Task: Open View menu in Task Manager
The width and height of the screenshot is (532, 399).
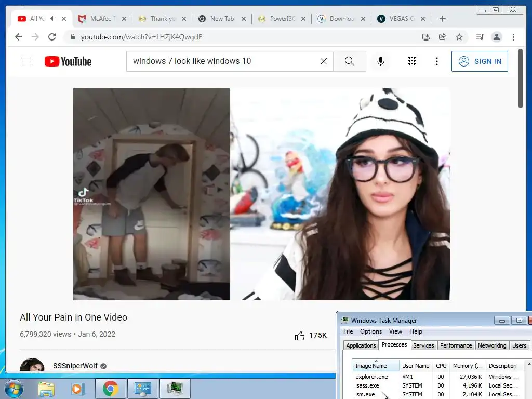Action: 395,331
